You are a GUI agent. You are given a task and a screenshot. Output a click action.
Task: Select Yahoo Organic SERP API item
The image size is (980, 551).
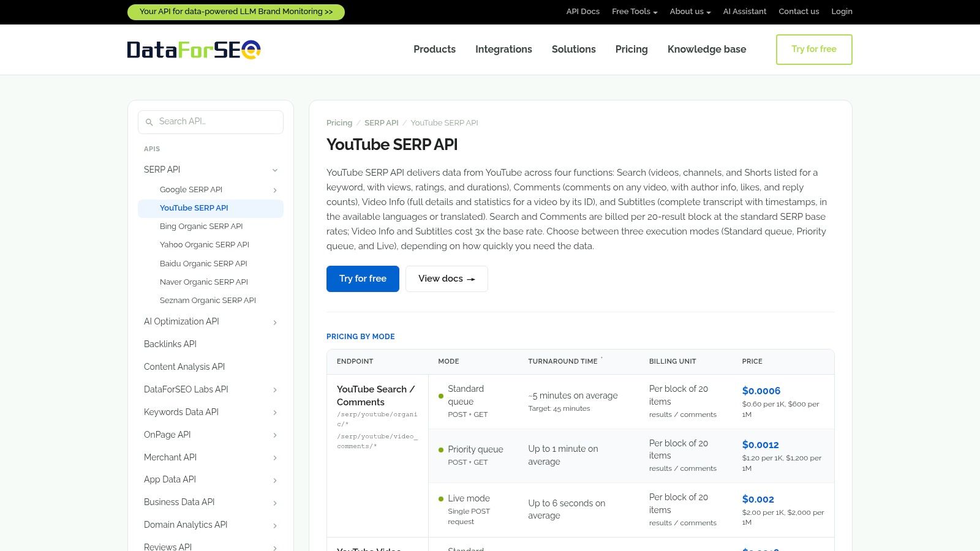pyautogui.click(x=205, y=245)
